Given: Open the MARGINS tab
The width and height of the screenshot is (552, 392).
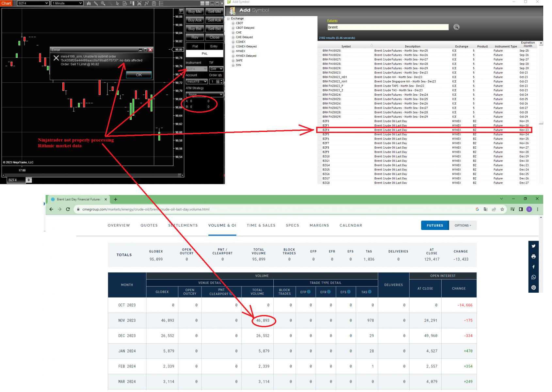Looking at the screenshot, I should (x=319, y=225).
